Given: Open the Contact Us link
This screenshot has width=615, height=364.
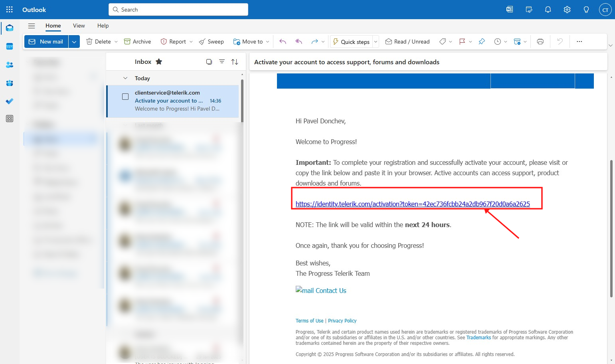Looking at the screenshot, I should click(330, 291).
